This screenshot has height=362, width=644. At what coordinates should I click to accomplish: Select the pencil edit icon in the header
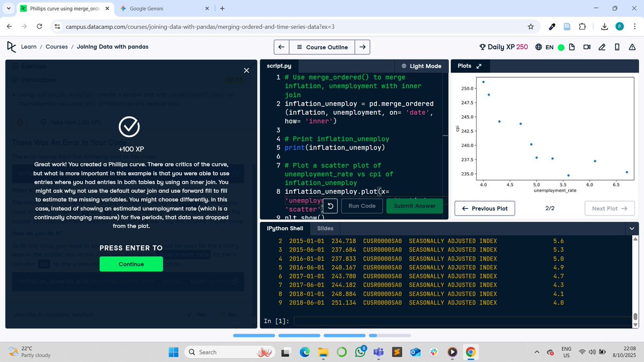[x=602, y=47]
